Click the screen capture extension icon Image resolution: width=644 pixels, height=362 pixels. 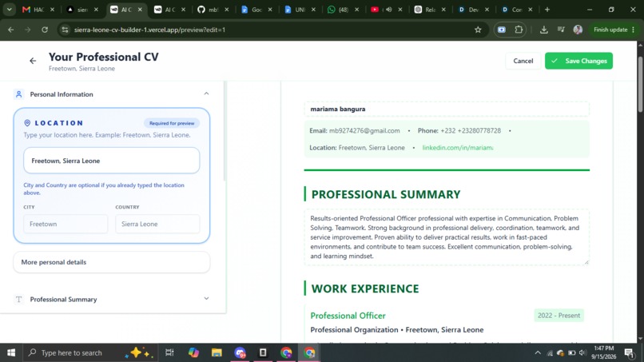point(502,30)
